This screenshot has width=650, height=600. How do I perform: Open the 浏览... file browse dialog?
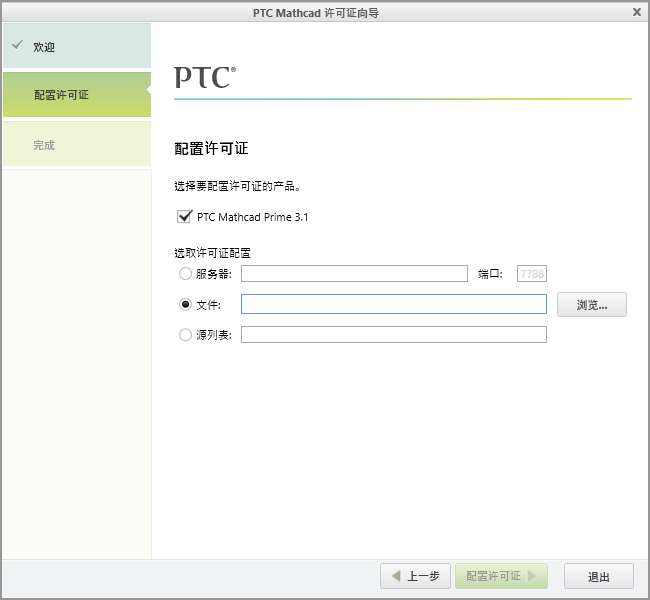coord(592,305)
